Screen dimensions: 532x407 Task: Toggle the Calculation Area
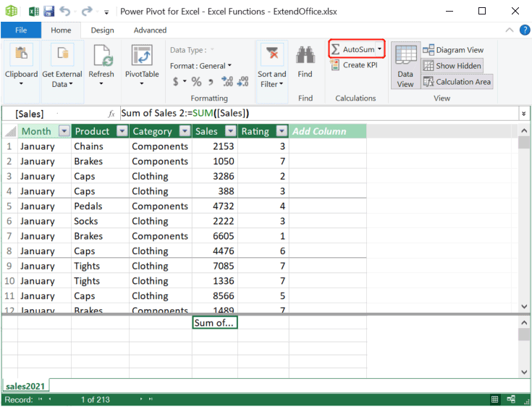pos(457,82)
